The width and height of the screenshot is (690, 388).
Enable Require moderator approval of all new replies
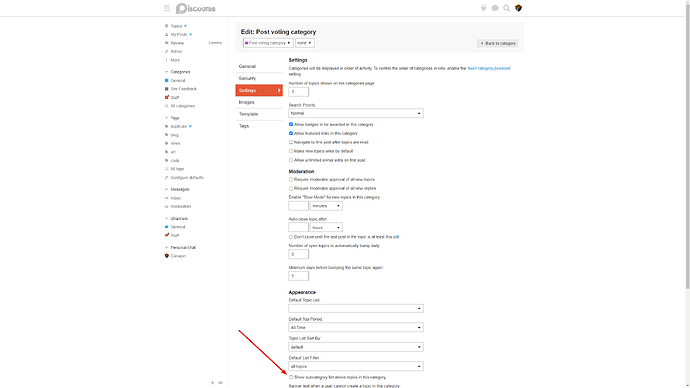291,188
